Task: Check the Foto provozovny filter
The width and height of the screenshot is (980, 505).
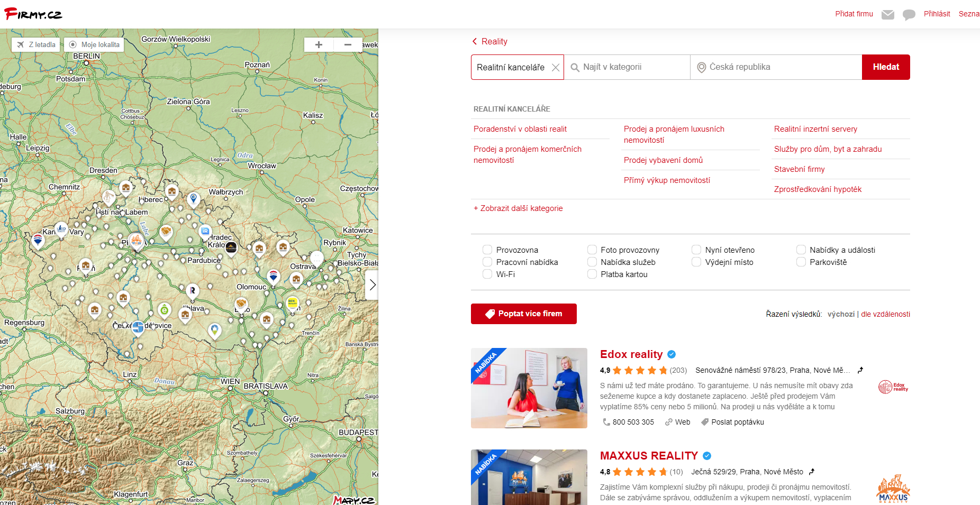Action: click(x=592, y=250)
